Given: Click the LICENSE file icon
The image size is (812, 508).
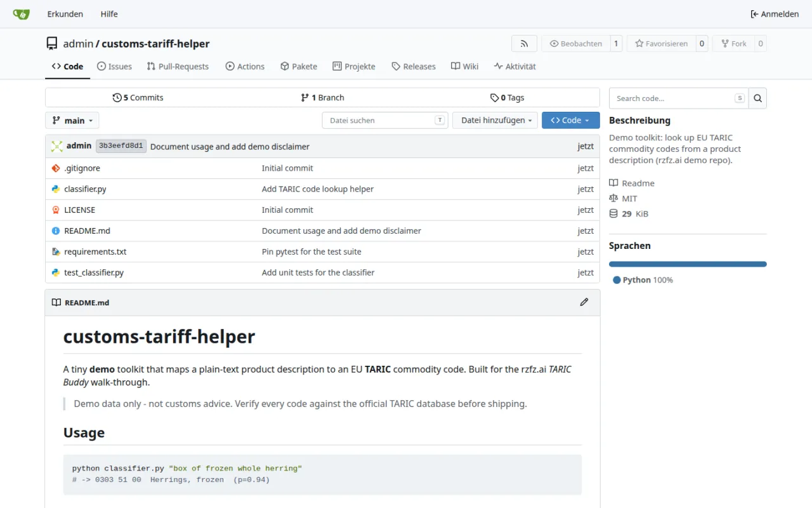Looking at the screenshot, I should coord(56,210).
